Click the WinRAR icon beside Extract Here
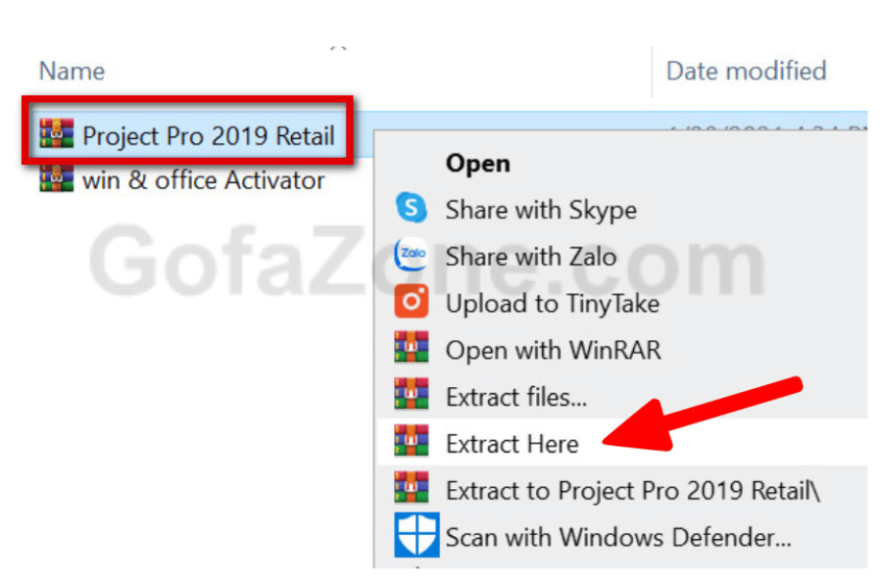 pyautogui.click(x=412, y=440)
